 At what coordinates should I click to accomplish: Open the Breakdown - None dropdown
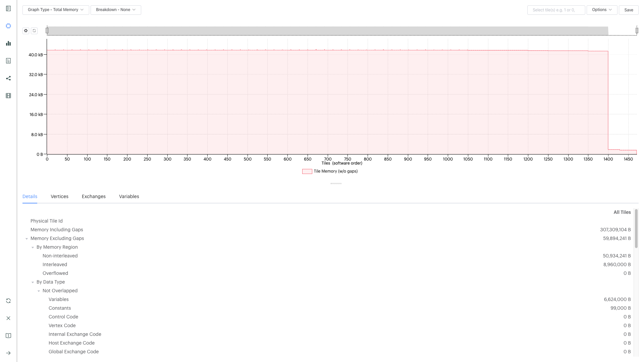click(x=116, y=10)
